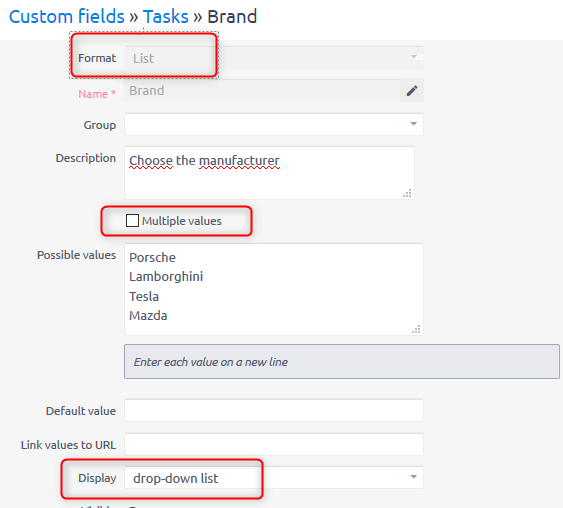Image resolution: width=563 pixels, height=508 pixels.
Task: Click the Enter each value hint box
Action: point(342,362)
